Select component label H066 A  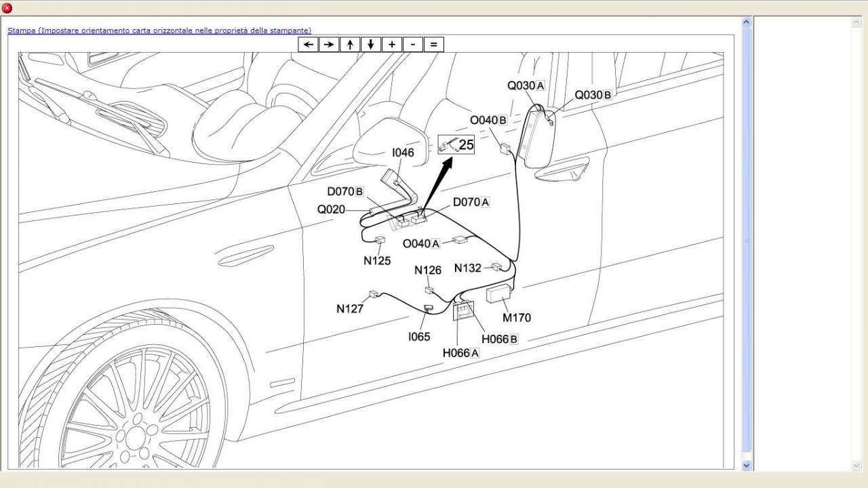coord(461,353)
